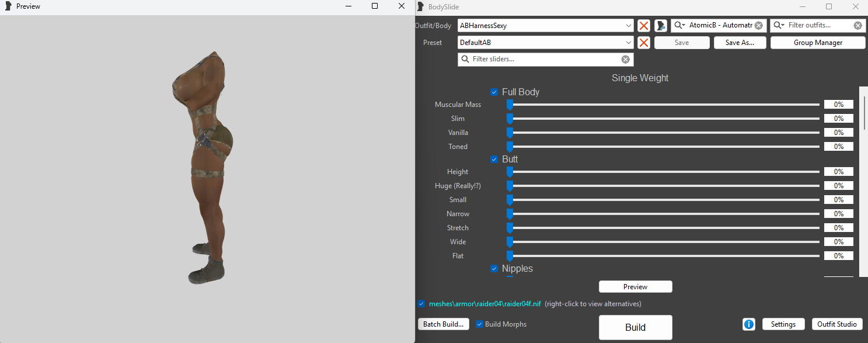
Task: Click the Preview button in BodySlide
Action: 635,287
